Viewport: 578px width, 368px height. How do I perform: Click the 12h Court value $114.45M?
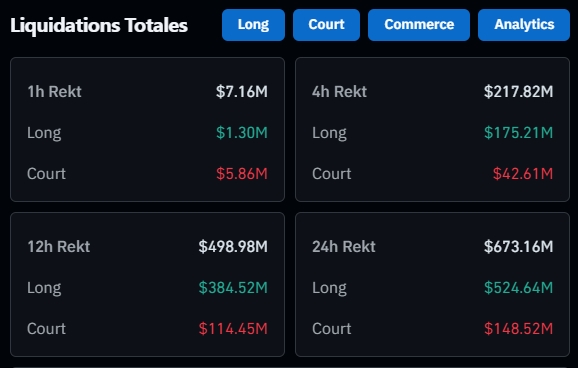click(x=233, y=328)
